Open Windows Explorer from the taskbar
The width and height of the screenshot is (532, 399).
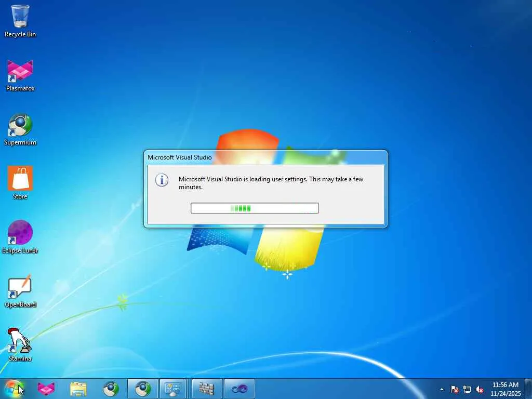coord(78,389)
